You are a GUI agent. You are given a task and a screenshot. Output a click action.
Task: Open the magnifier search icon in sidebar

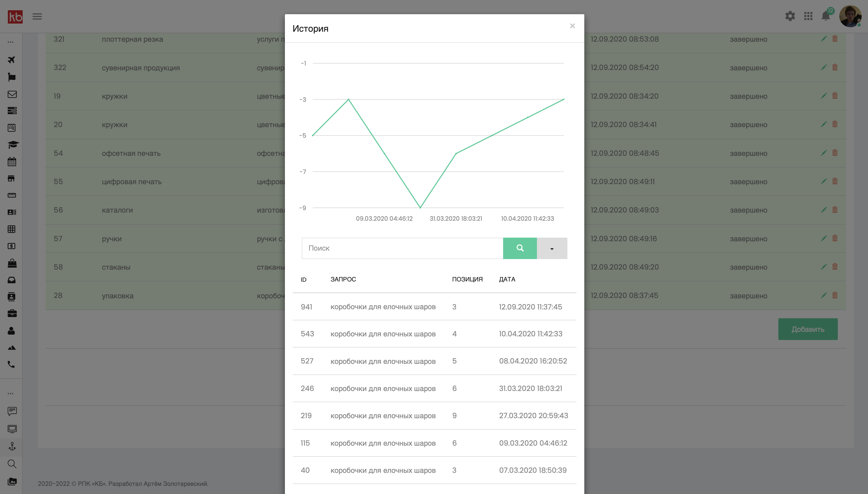pyautogui.click(x=12, y=464)
